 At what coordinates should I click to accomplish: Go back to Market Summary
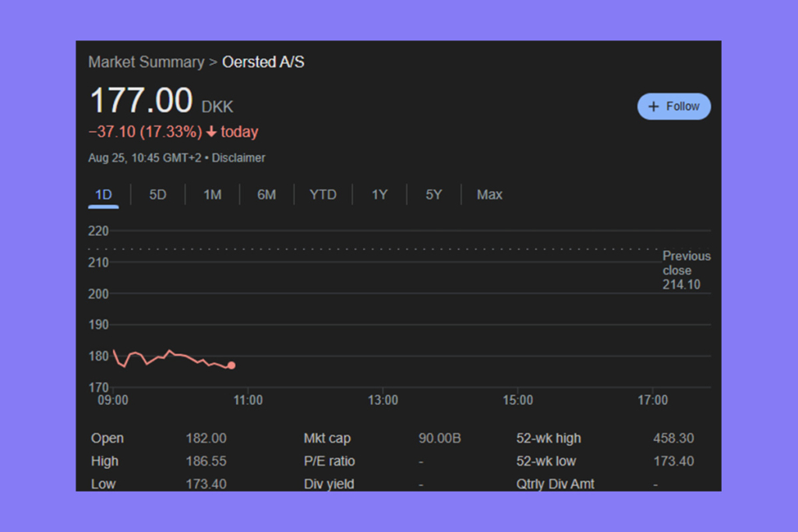[146, 62]
